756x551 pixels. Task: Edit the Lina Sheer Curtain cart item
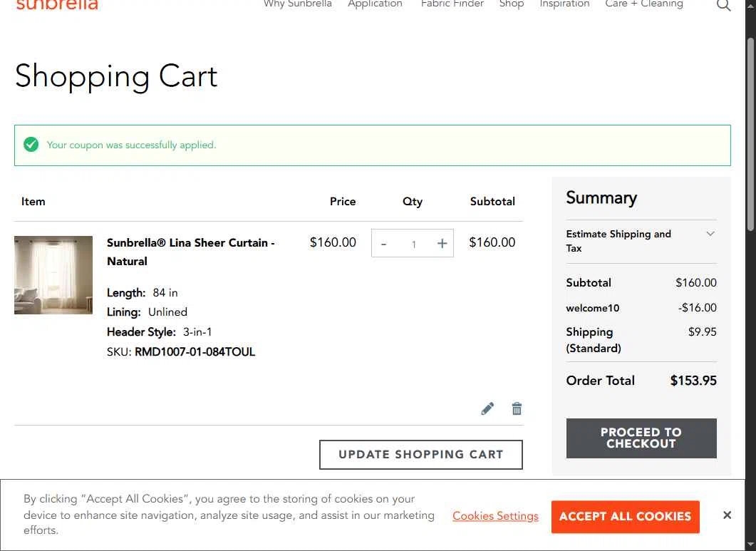point(487,408)
